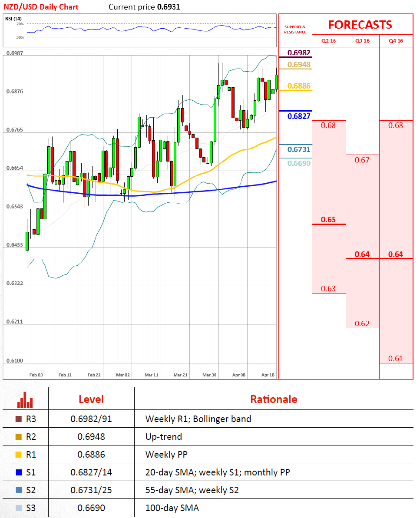Click the 0.6827 support level label
Image resolution: width=420 pixels, height=518 pixels.
[x=299, y=116]
